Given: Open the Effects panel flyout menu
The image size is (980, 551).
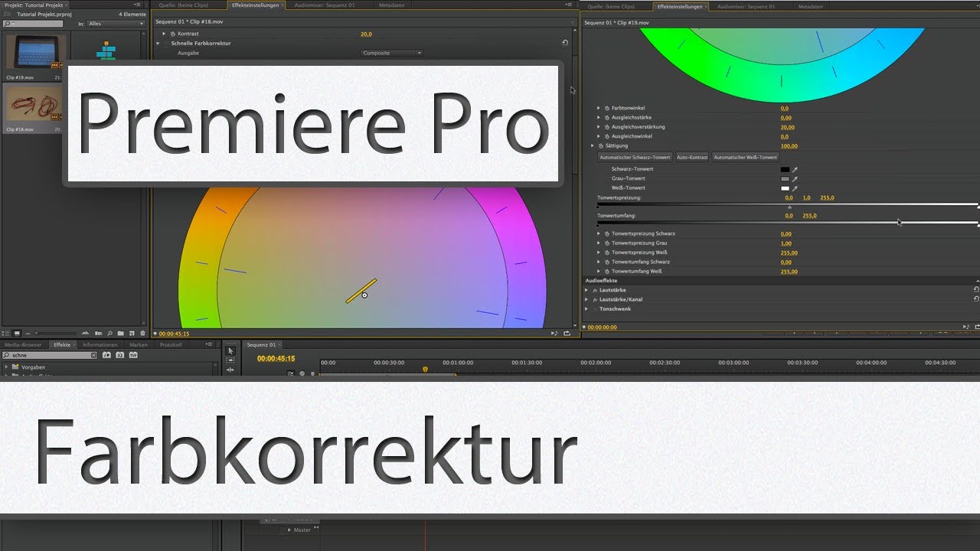Looking at the screenshot, I should [209, 344].
